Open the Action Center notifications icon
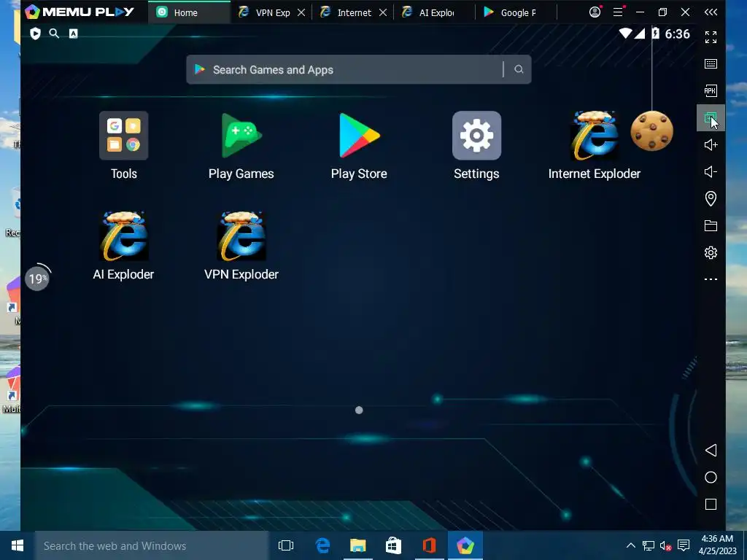The height and width of the screenshot is (560, 747). point(684,545)
